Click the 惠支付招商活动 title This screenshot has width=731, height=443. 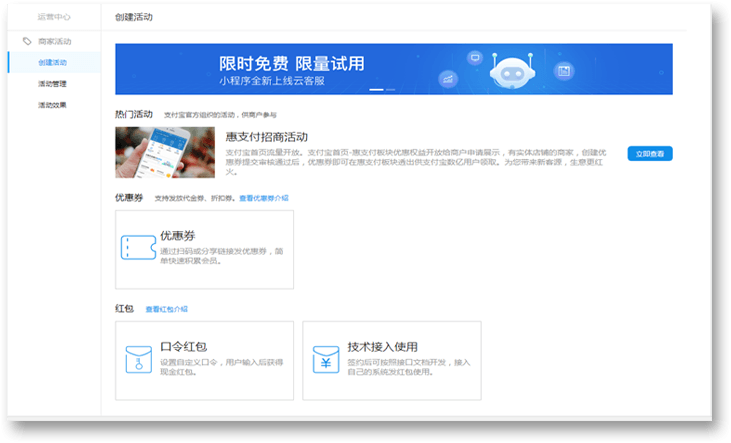[x=267, y=137]
